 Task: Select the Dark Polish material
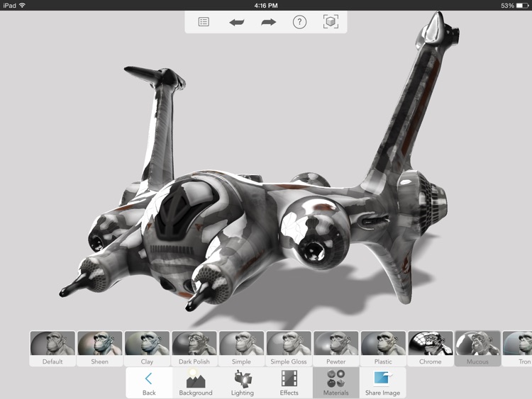[194, 348]
